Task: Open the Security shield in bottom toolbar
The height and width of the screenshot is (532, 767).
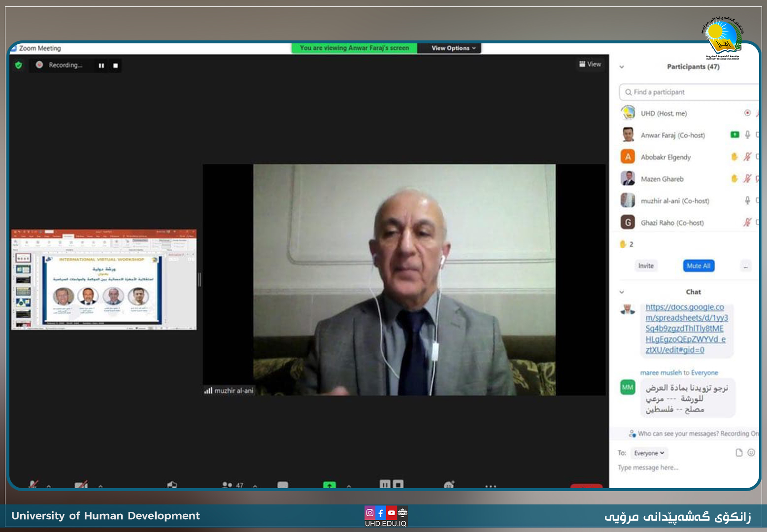Action: point(172,485)
